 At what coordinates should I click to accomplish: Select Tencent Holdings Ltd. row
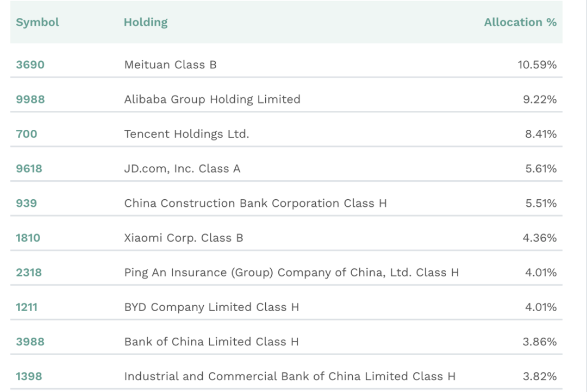(x=186, y=134)
